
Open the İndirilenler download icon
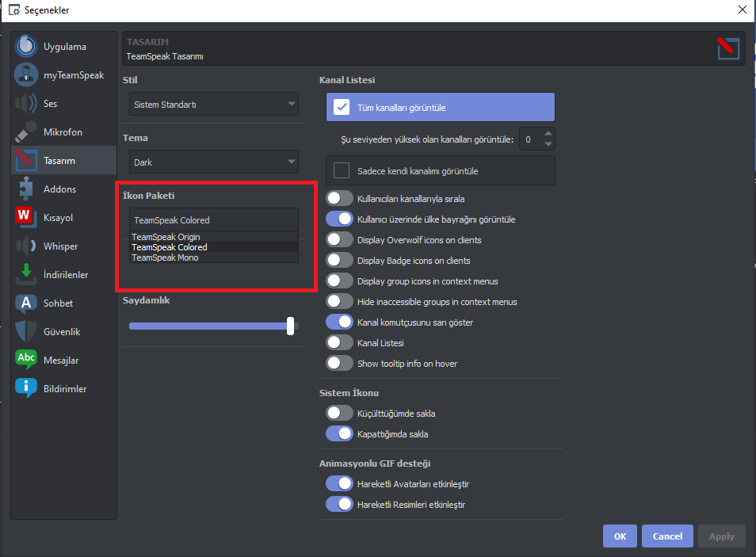26,274
